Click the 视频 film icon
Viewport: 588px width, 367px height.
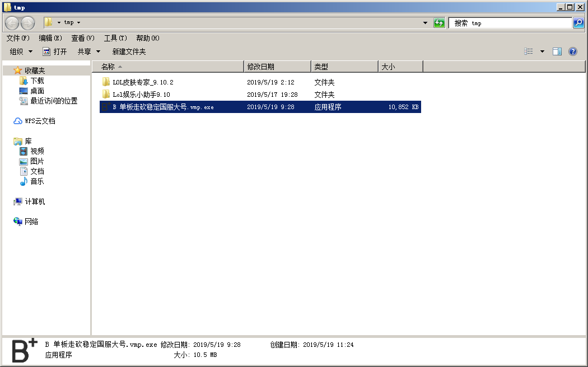(24, 151)
